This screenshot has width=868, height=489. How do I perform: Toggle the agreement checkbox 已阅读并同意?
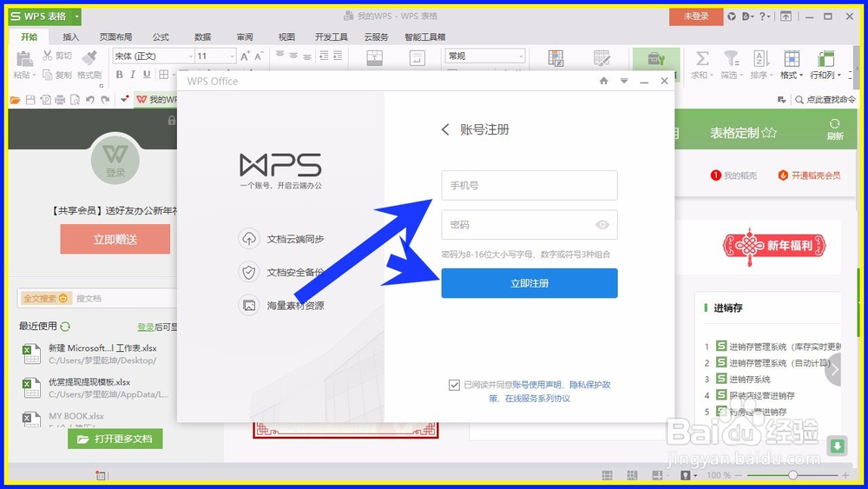455,385
